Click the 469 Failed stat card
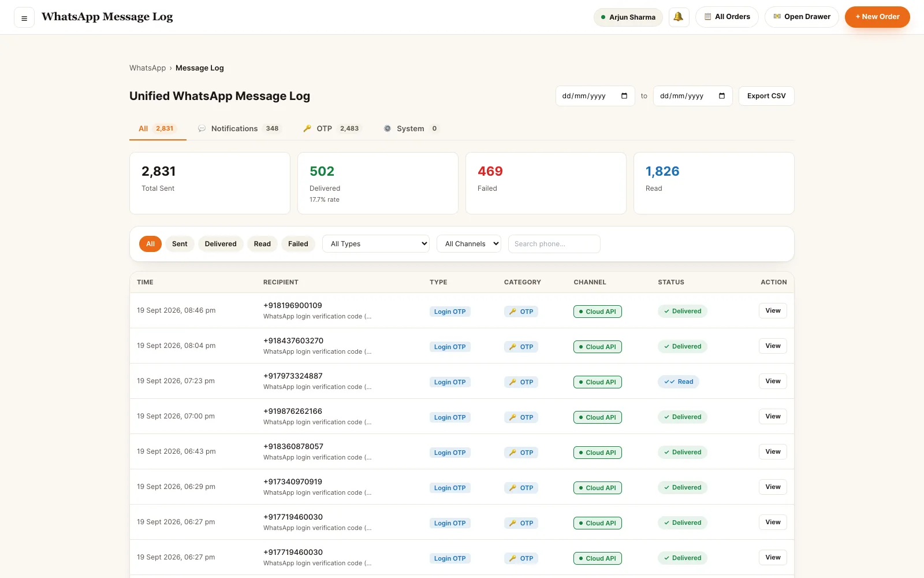Image resolution: width=924 pixels, height=578 pixels. pos(546,183)
